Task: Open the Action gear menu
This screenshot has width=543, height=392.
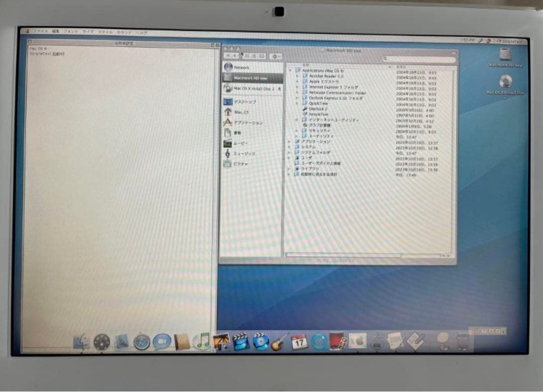Action: [x=275, y=55]
